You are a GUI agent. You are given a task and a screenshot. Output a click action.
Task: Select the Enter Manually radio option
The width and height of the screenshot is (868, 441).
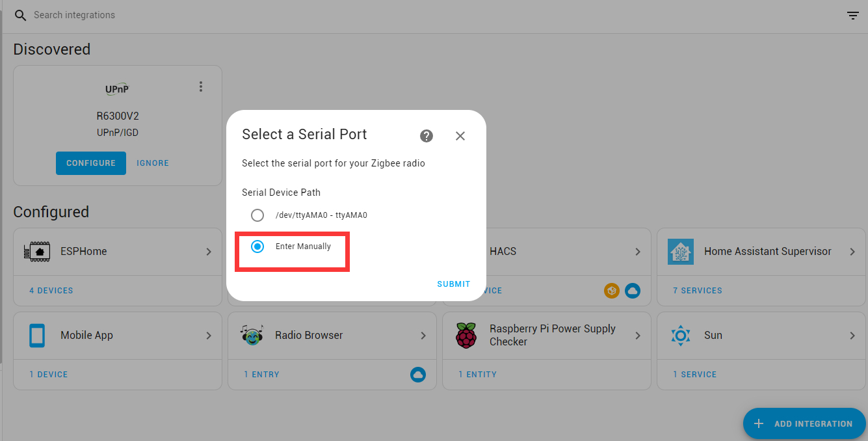click(257, 247)
